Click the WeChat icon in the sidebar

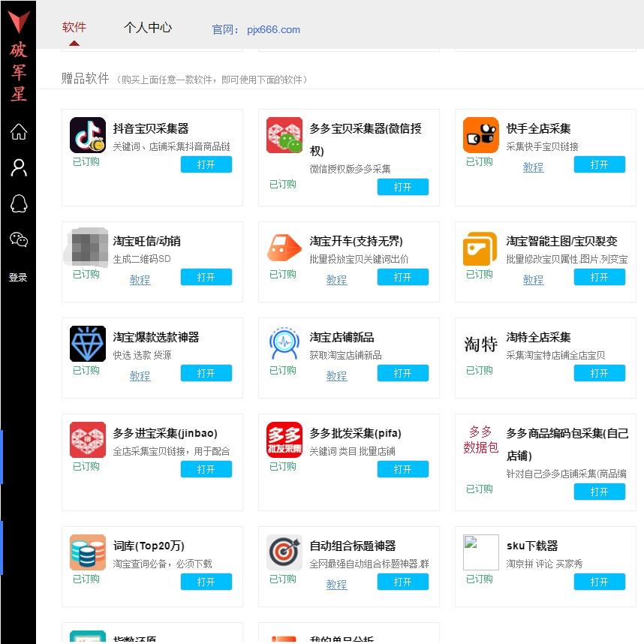tap(18, 239)
